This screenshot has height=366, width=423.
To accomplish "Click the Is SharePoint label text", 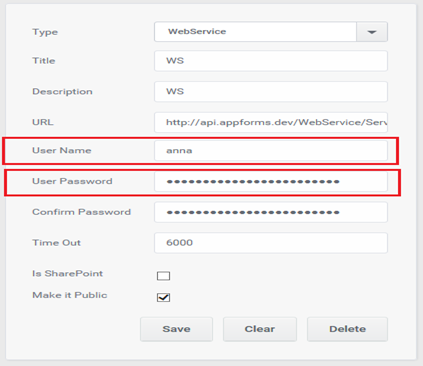I will click(68, 274).
